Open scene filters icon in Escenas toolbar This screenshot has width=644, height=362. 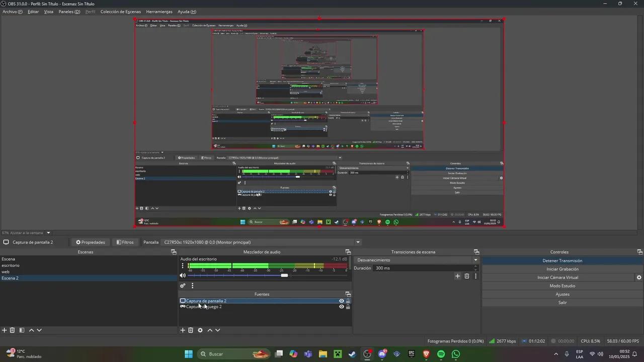(22, 330)
